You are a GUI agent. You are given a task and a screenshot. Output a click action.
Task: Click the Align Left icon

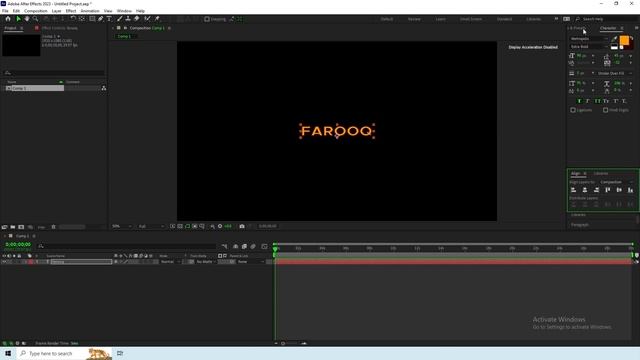point(573,190)
